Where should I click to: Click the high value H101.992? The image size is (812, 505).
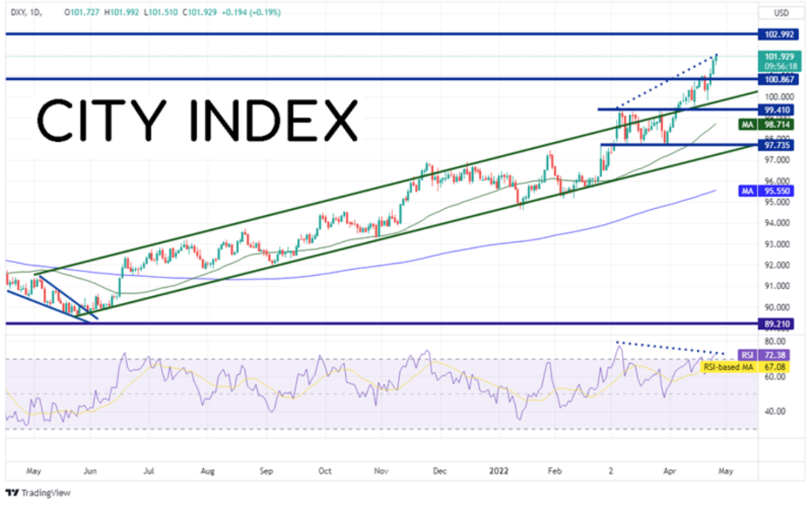[122, 12]
